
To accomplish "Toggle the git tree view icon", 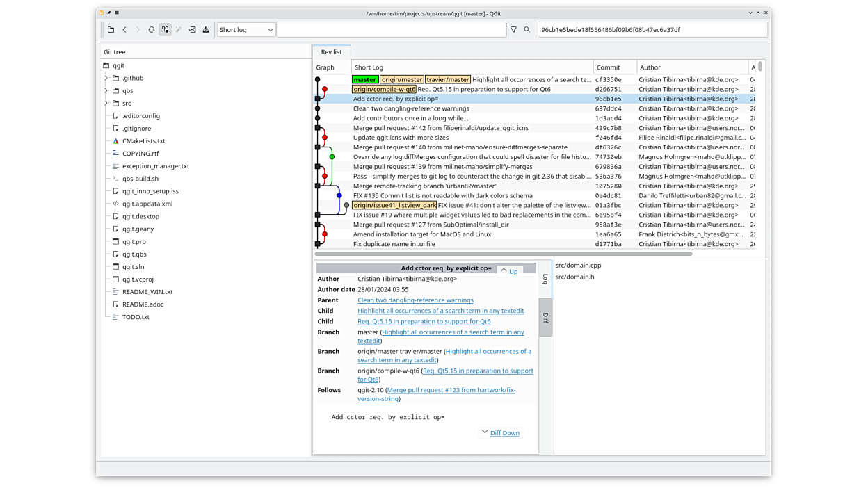I will [x=165, y=30].
